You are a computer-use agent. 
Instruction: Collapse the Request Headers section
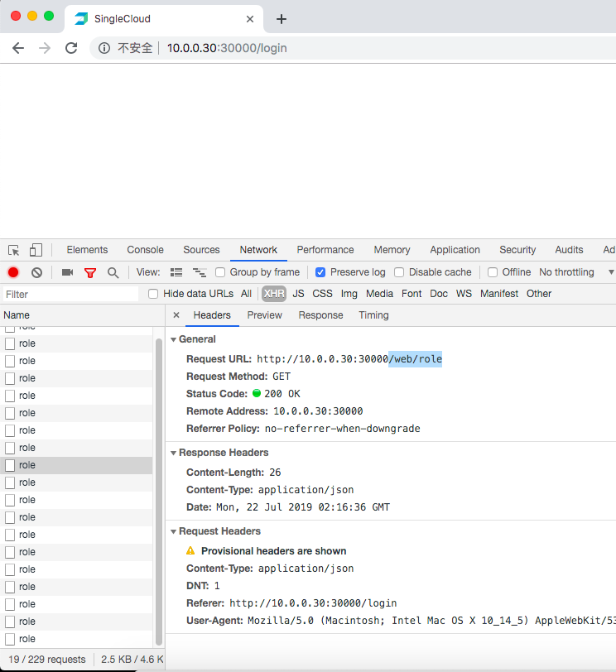[x=174, y=531]
